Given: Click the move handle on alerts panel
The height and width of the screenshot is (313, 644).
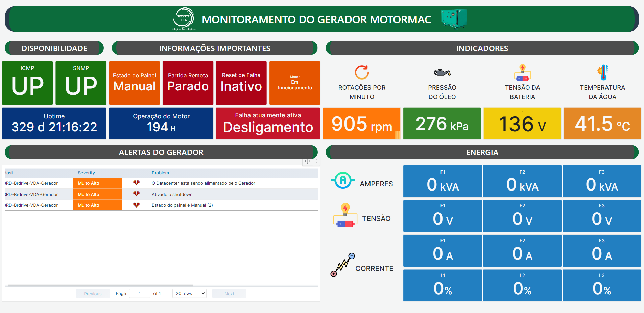Looking at the screenshot, I should click(x=308, y=161).
